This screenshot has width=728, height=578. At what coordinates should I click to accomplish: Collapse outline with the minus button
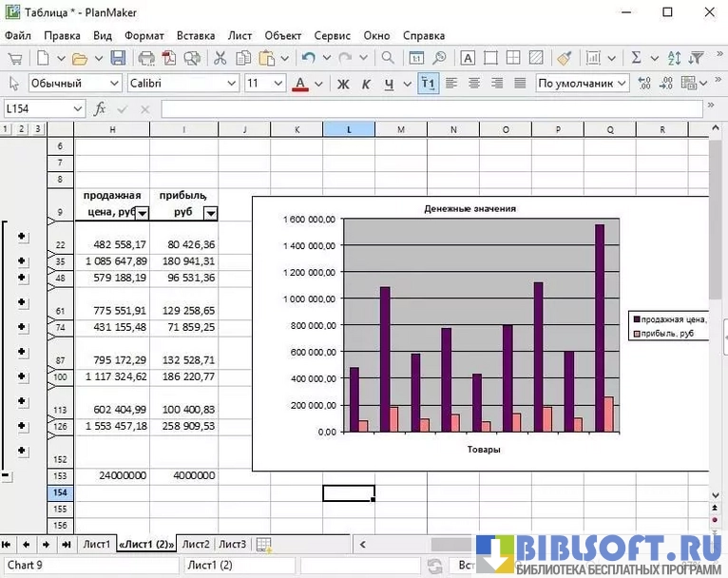(6, 473)
